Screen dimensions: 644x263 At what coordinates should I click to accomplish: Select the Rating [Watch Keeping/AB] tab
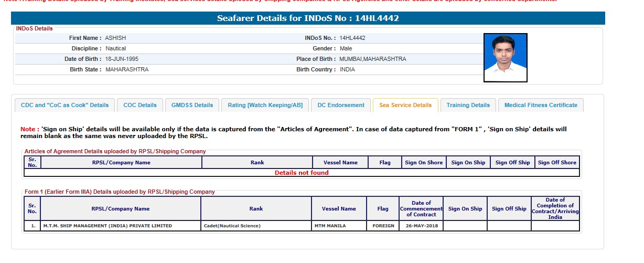[265, 105]
